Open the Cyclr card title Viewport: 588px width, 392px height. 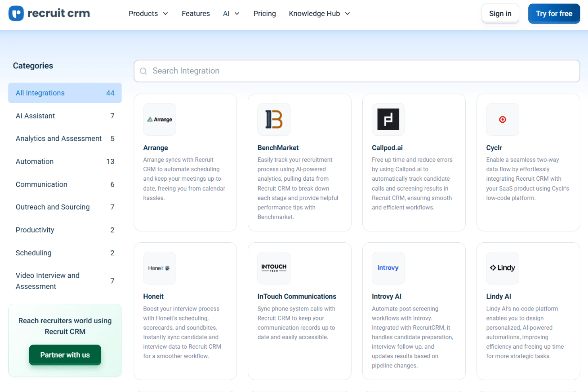click(494, 148)
